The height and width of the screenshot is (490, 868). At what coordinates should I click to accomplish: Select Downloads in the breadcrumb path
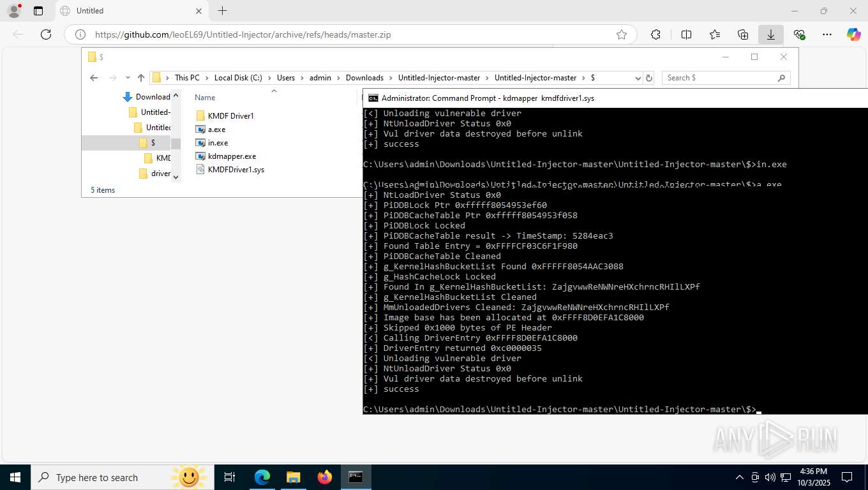(x=364, y=78)
